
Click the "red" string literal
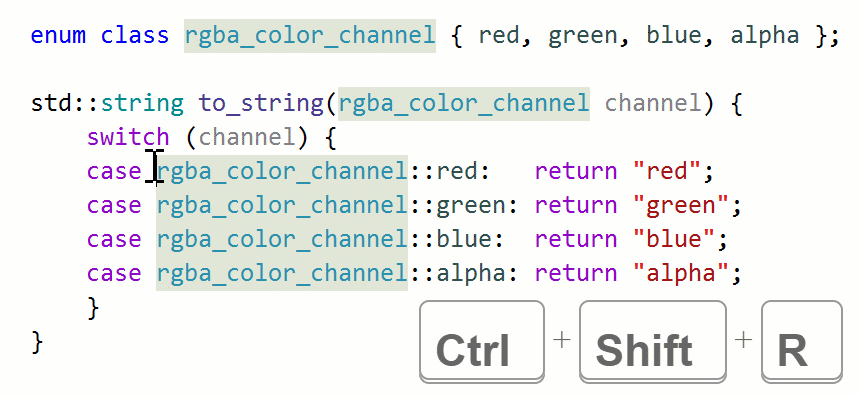[667, 171]
